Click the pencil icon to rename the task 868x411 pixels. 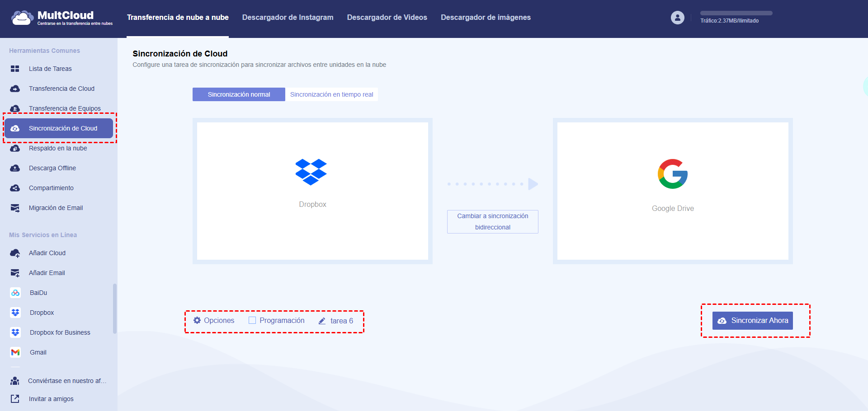pyautogui.click(x=322, y=321)
